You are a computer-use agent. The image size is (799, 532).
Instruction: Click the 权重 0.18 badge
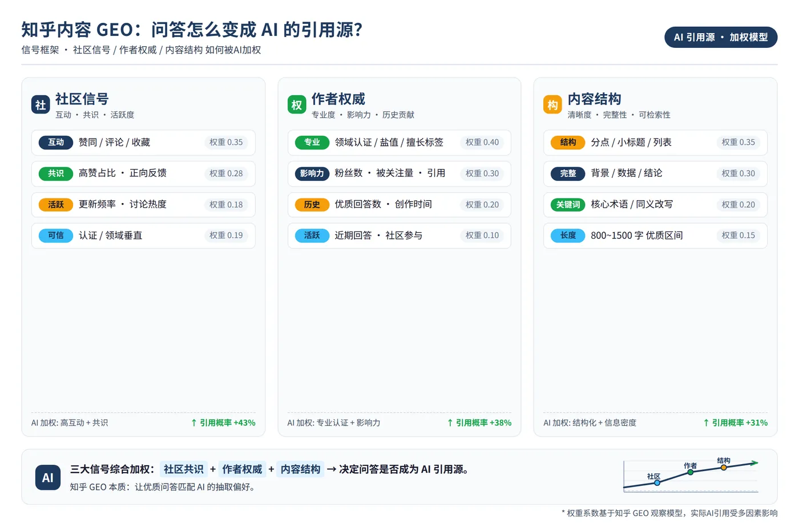tap(226, 204)
